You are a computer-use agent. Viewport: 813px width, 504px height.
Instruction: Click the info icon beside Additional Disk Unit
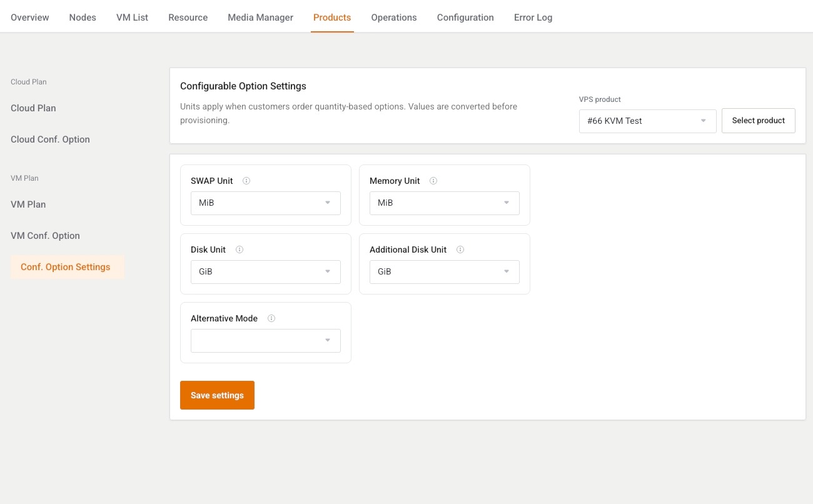coord(460,249)
